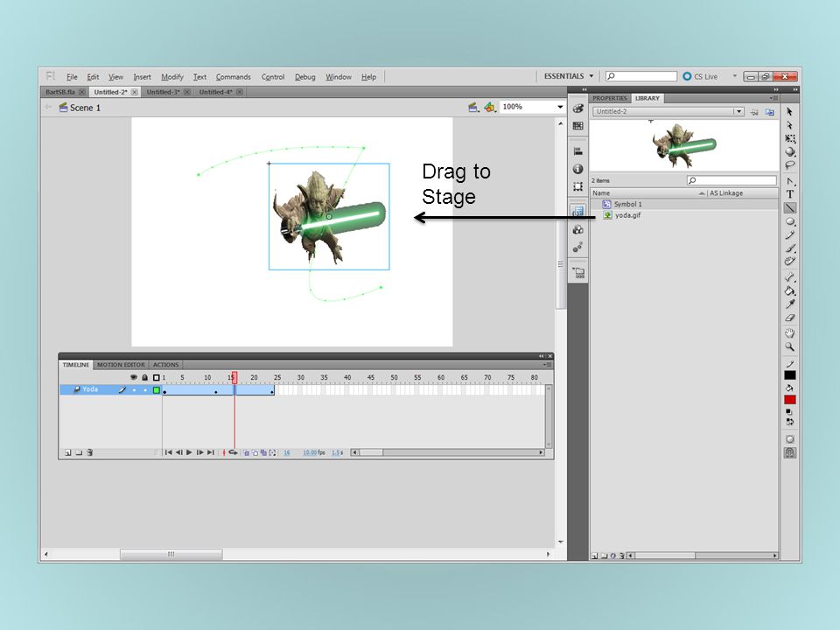The width and height of the screenshot is (840, 630).
Task: Open the Modify menu
Action: pyautogui.click(x=172, y=77)
